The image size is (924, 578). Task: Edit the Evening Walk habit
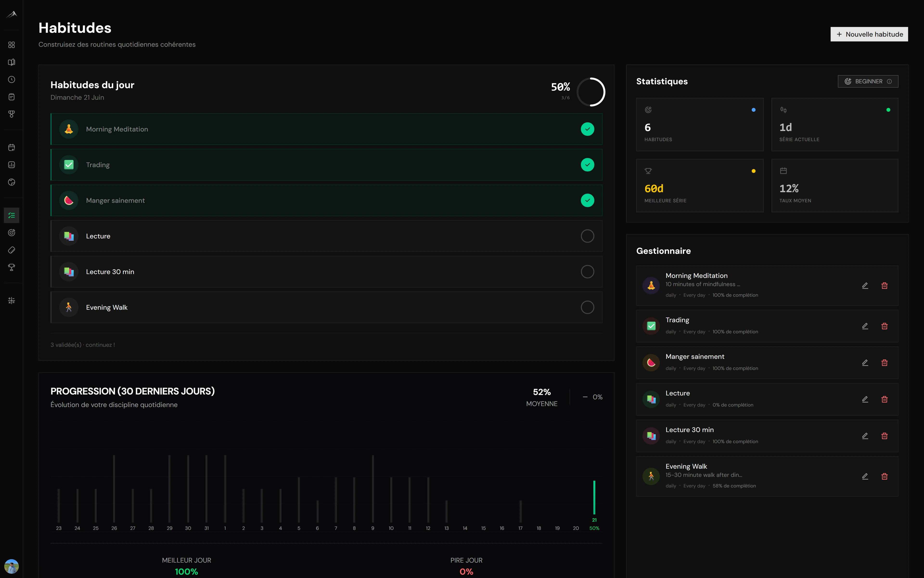[865, 476]
